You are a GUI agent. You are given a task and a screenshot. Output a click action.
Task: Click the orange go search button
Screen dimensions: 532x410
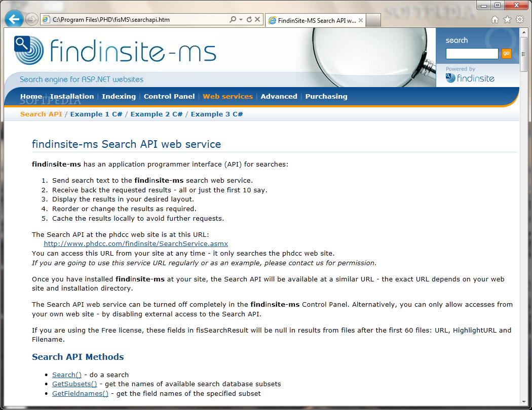click(x=506, y=54)
